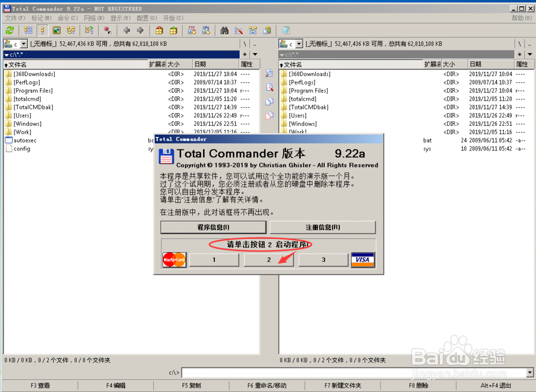536x392 pixels.
Task: Open Find files binoculars icon
Action: 224,31
